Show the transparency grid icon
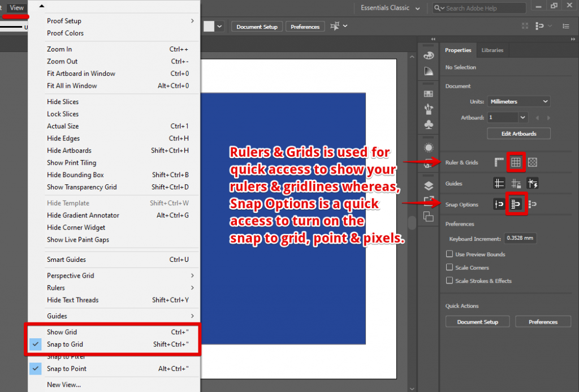 click(x=532, y=162)
